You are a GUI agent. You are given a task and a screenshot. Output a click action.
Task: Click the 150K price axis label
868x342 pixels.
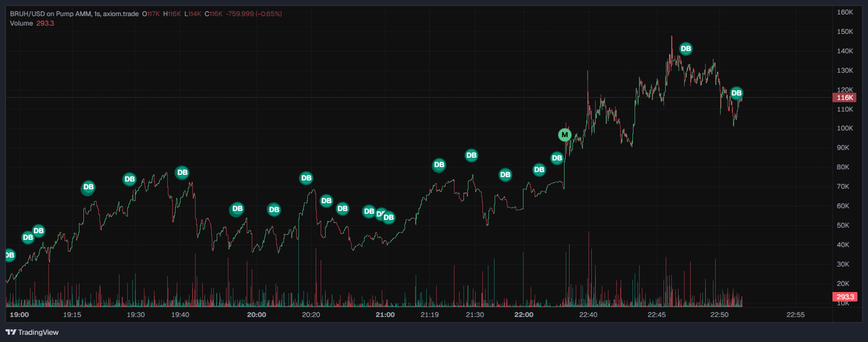(x=845, y=32)
